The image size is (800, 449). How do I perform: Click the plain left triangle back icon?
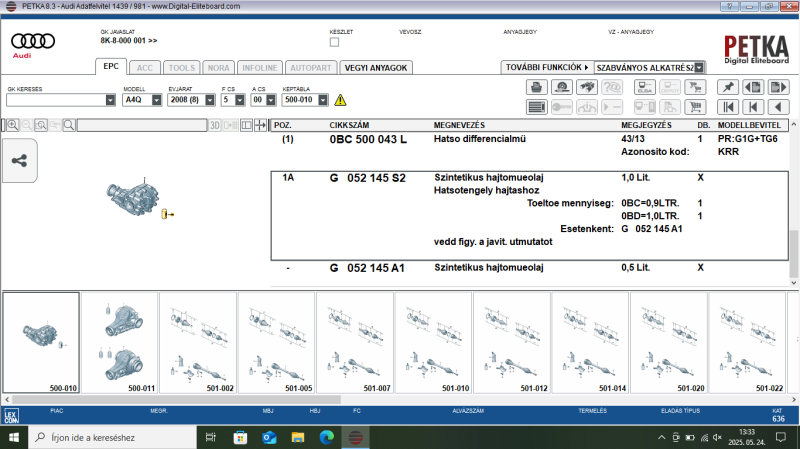pos(778,107)
